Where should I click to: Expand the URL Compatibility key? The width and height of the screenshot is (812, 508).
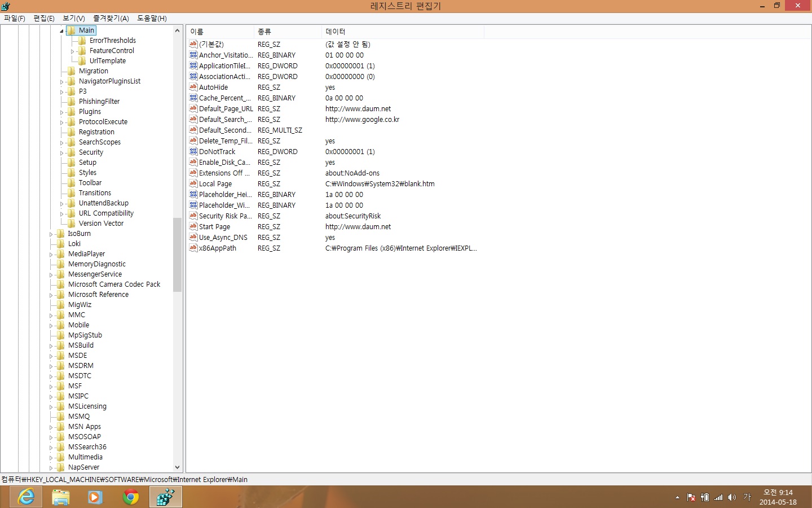pos(61,214)
